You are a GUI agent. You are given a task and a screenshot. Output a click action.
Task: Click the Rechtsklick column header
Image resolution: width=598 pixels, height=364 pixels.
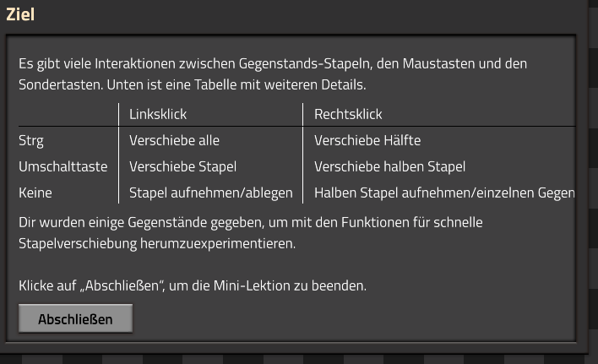click(348, 114)
